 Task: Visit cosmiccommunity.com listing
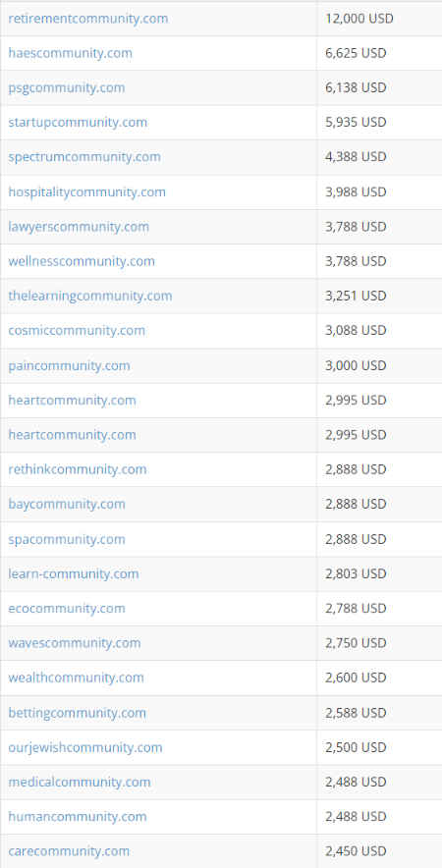77,331
